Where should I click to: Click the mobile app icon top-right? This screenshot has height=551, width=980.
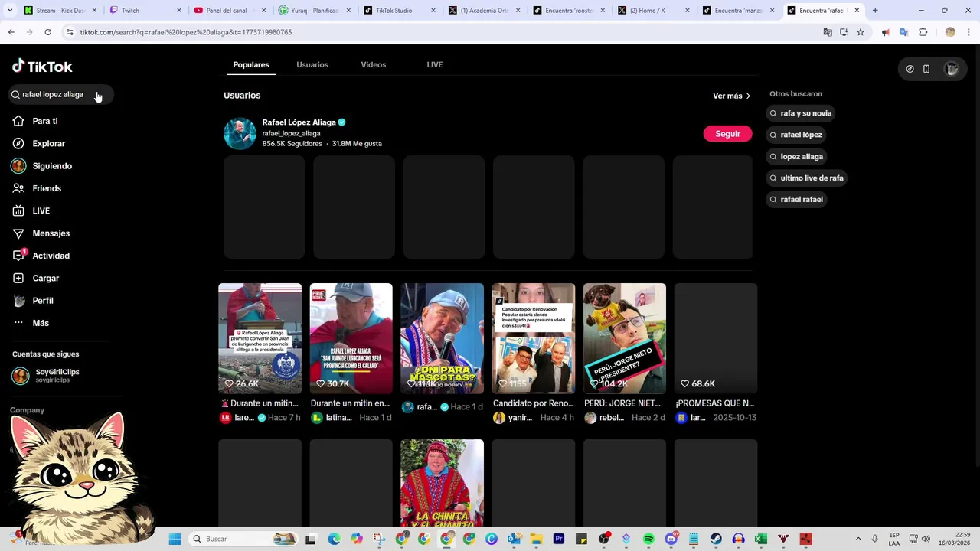click(x=926, y=69)
